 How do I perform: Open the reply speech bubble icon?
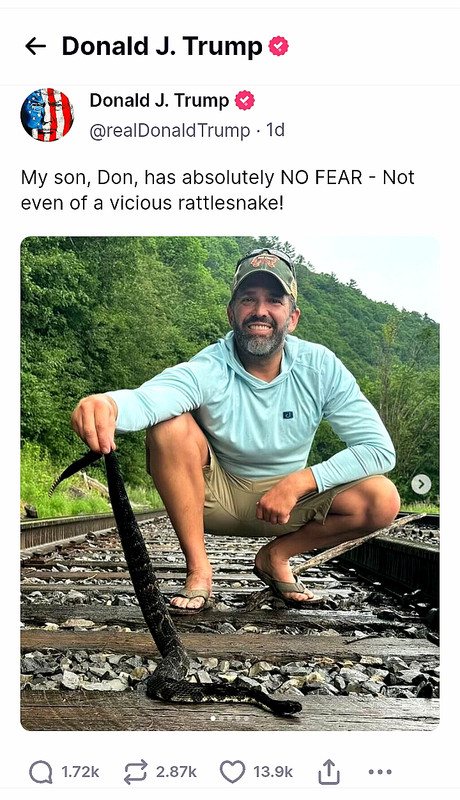[x=41, y=772]
